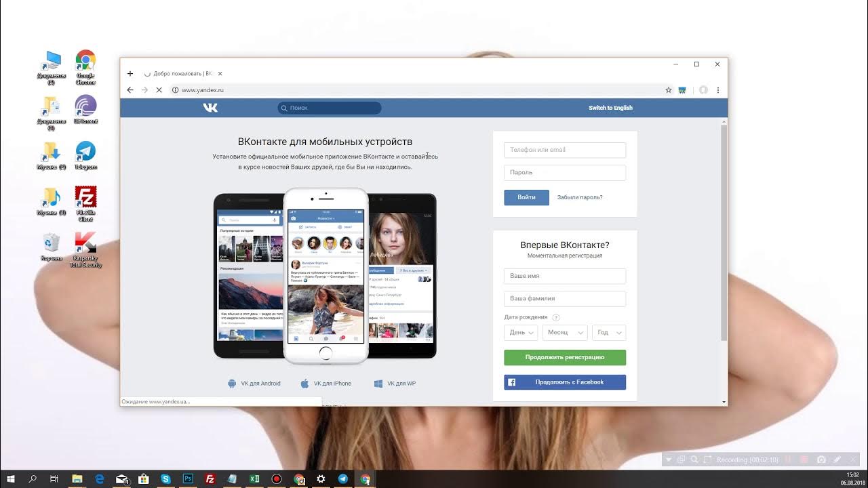Click the Android icon next to VK для Android
The width and height of the screenshot is (868, 488).
pos(232,384)
